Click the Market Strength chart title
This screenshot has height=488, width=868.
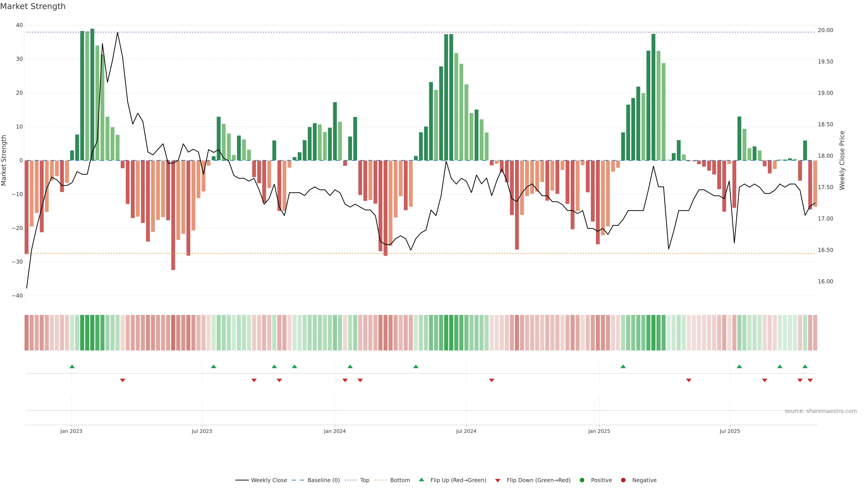coord(33,6)
